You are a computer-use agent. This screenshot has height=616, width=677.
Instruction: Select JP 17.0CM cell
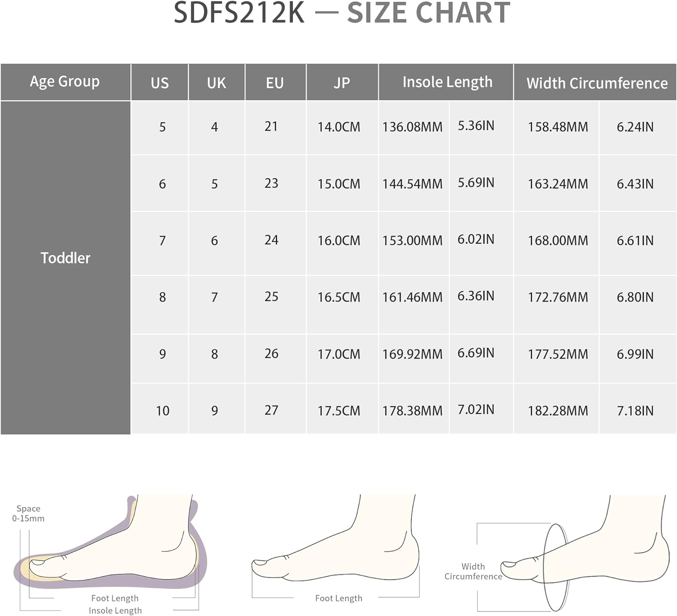click(x=342, y=359)
